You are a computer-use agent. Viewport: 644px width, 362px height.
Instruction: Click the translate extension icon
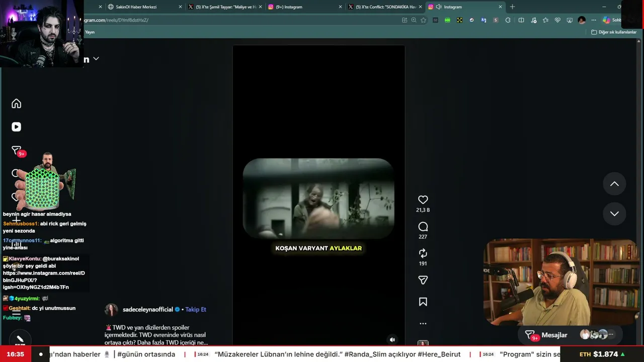tap(484, 20)
